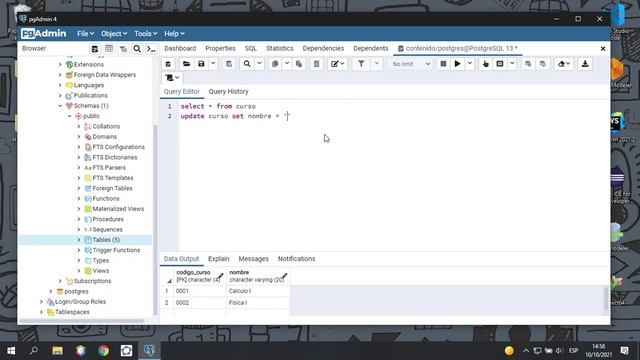Click the save data changes icon
This screenshot has width=640, height=360.
[x=229, y=64]
